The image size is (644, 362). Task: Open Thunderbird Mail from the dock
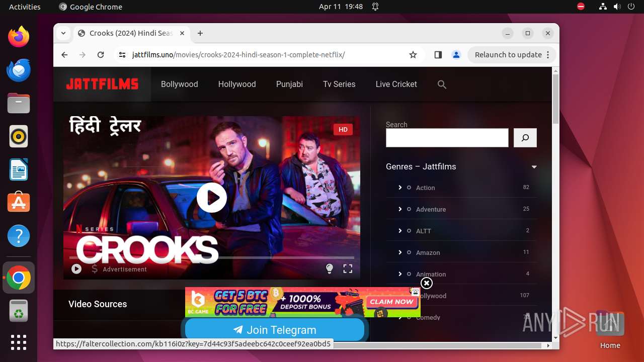(x=19, y=70)
